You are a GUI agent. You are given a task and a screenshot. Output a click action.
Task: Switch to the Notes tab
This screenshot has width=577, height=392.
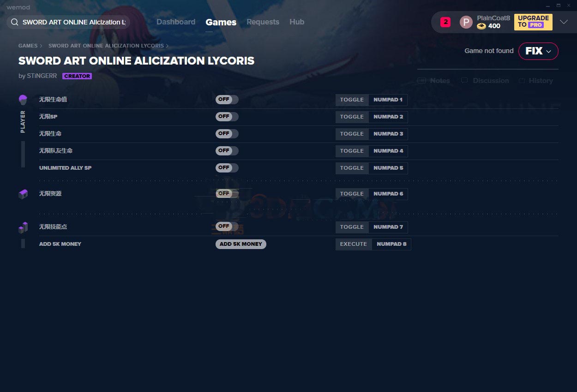pyautogui.click(x=434, y=81)
